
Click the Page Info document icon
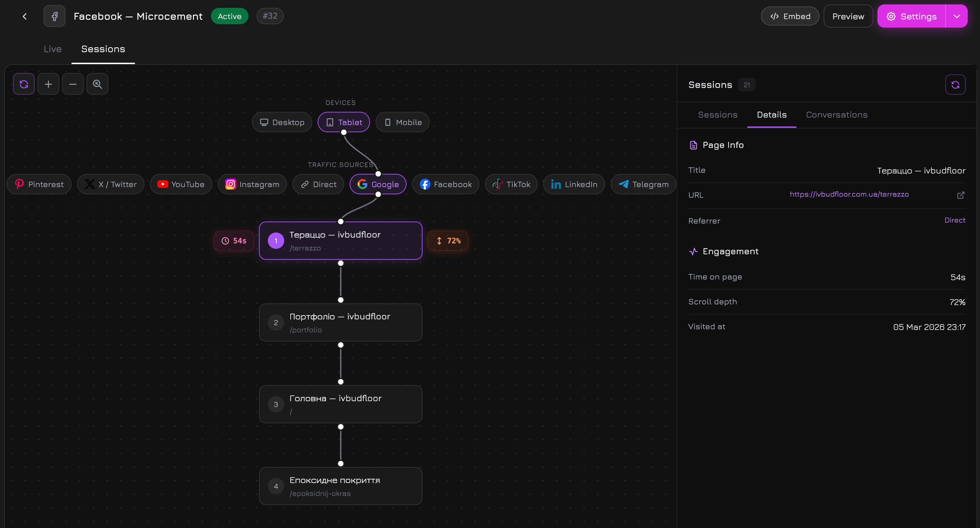click(693, 145)
